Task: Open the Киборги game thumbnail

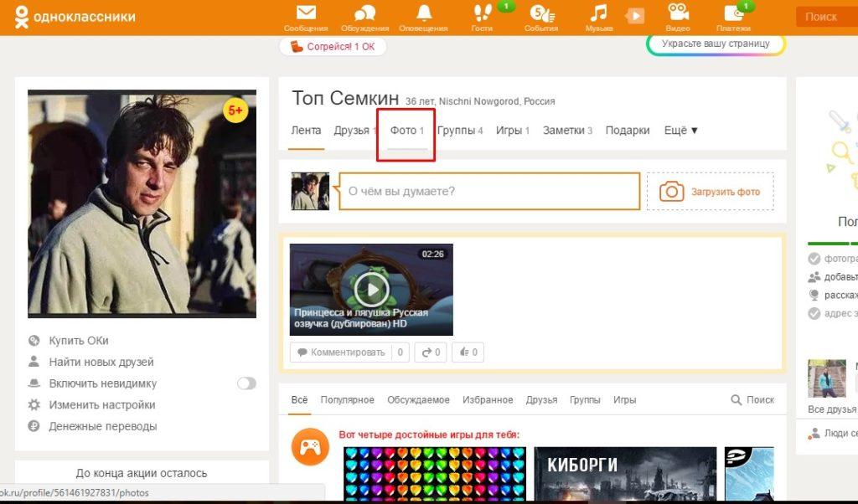Action: (625, 474)
